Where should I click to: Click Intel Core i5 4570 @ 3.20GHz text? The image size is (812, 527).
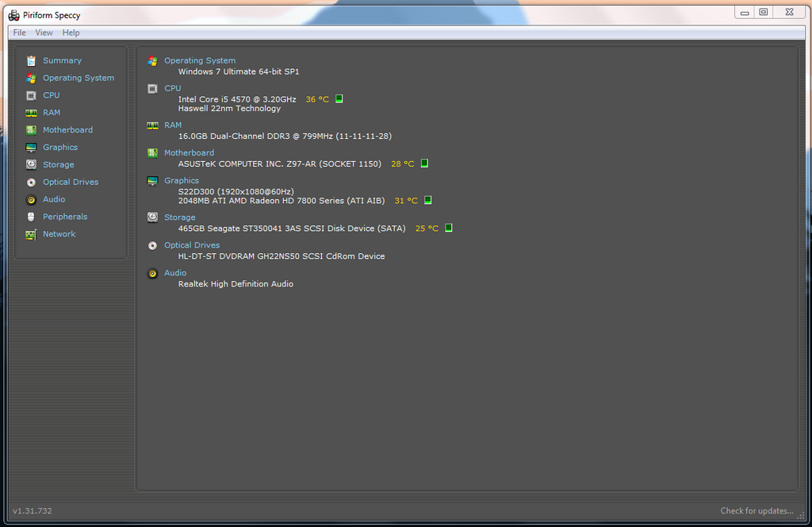237,99
